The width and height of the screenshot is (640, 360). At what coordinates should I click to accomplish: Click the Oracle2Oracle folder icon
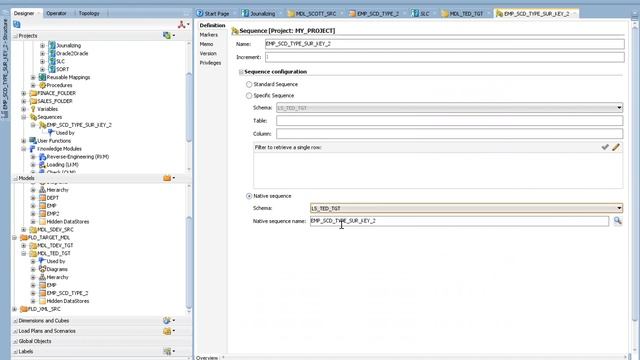(52, 53)
